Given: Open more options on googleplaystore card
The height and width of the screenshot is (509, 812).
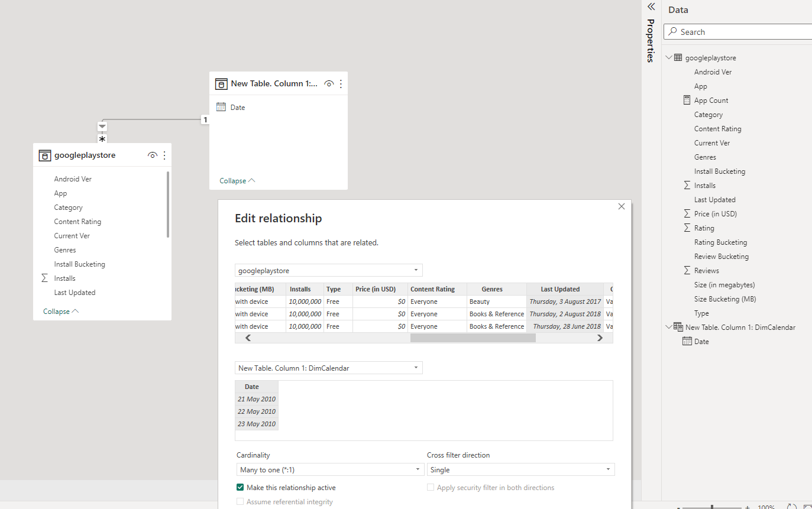Looking at the screenshot, I should [164, 155].
